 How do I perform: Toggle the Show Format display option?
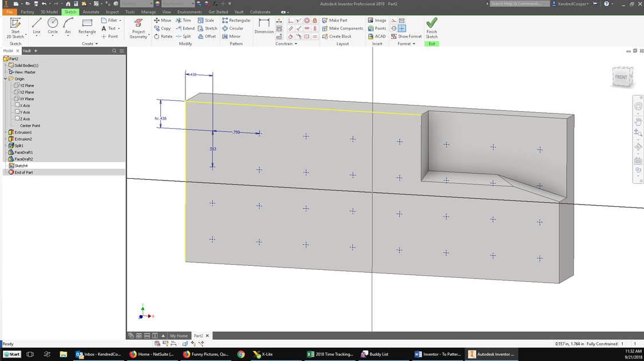[x=406, y=36]
